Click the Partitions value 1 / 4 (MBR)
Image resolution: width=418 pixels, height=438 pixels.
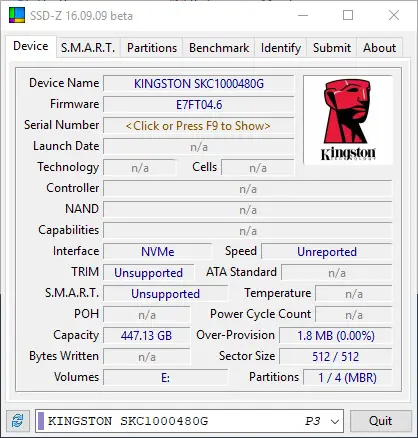348,378
